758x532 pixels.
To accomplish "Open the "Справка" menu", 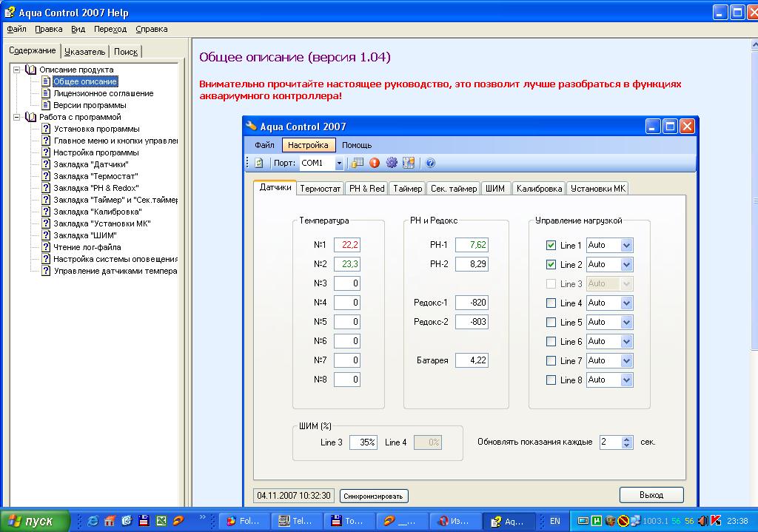I will coord(152,30).
